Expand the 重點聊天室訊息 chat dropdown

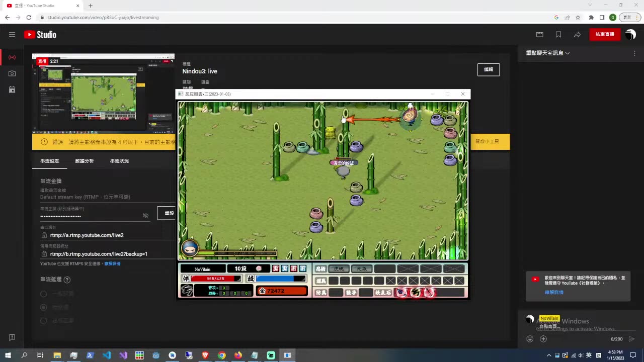(548, 53)
